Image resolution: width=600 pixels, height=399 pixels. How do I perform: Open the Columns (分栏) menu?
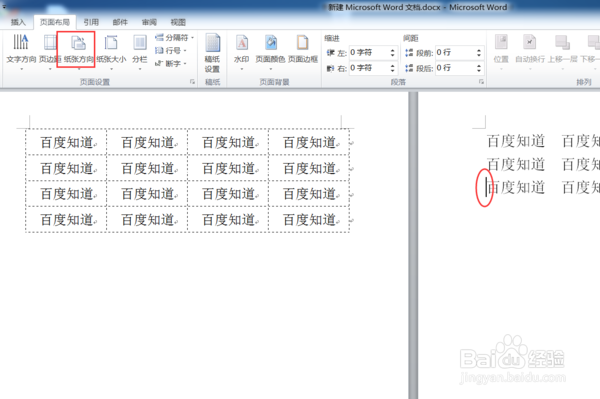140,52
